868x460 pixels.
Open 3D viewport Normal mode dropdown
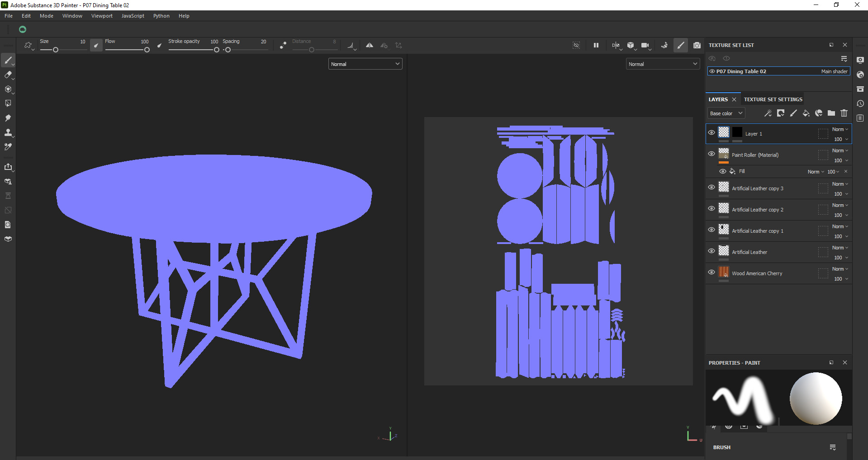(365, 64)
